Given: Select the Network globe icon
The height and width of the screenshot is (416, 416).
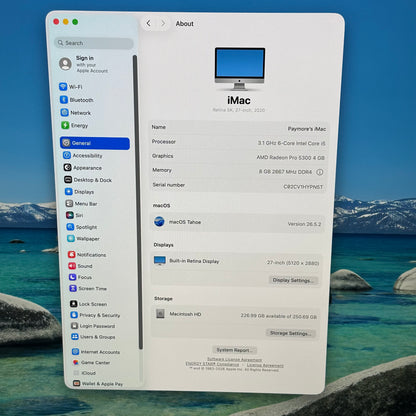Looking at the screenshot, I should [x=64, y=112].
